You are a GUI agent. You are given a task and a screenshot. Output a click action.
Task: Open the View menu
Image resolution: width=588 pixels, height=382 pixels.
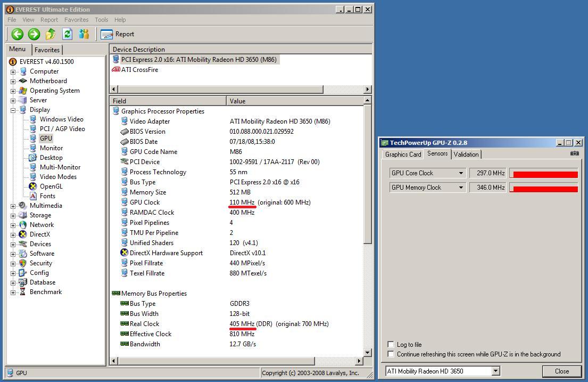[29, 20]
